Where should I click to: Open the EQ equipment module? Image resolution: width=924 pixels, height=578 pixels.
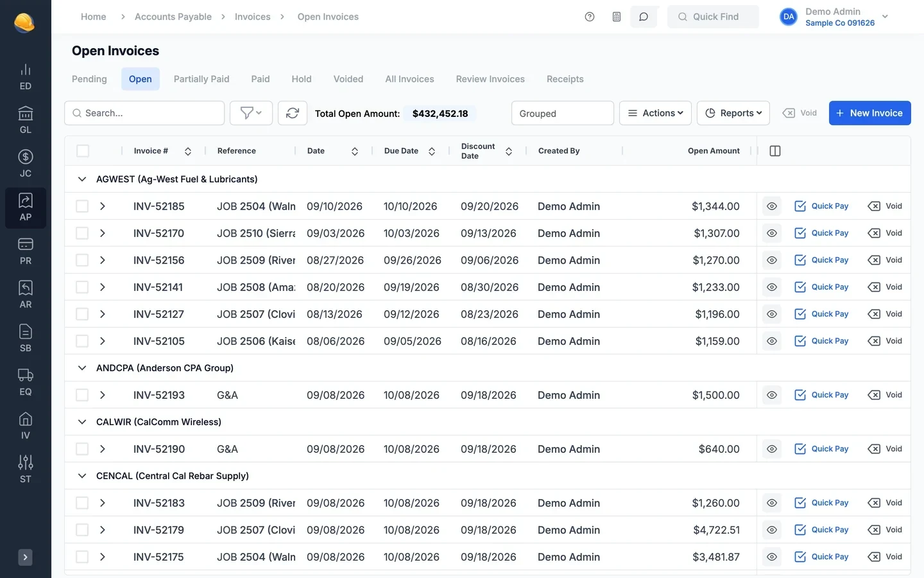tap(26, 383)
